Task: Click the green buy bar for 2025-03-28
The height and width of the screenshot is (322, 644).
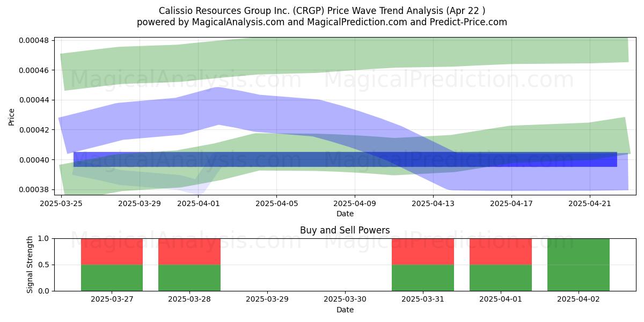Action: point(189,278)
